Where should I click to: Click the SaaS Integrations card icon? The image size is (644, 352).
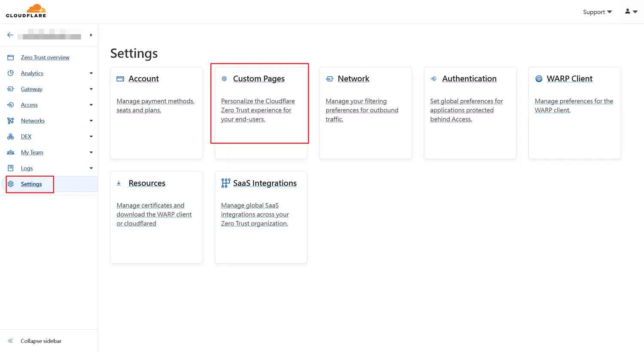[x=225, y=183]
